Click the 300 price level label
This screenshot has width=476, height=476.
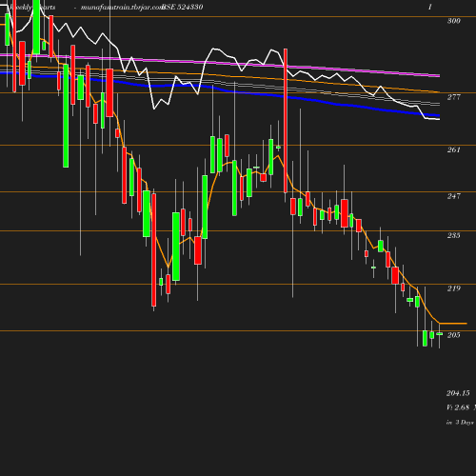click(453, 21)
